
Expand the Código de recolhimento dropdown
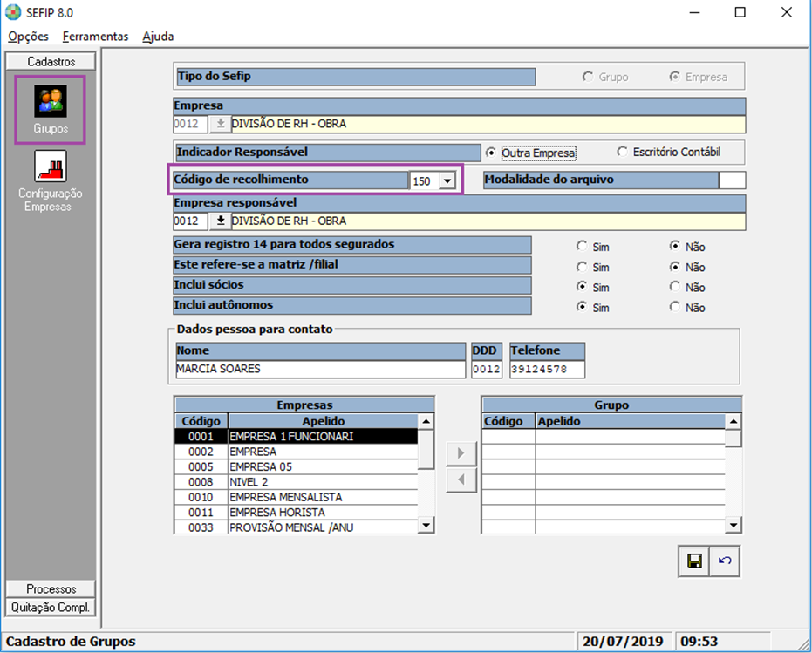point(447,180)
